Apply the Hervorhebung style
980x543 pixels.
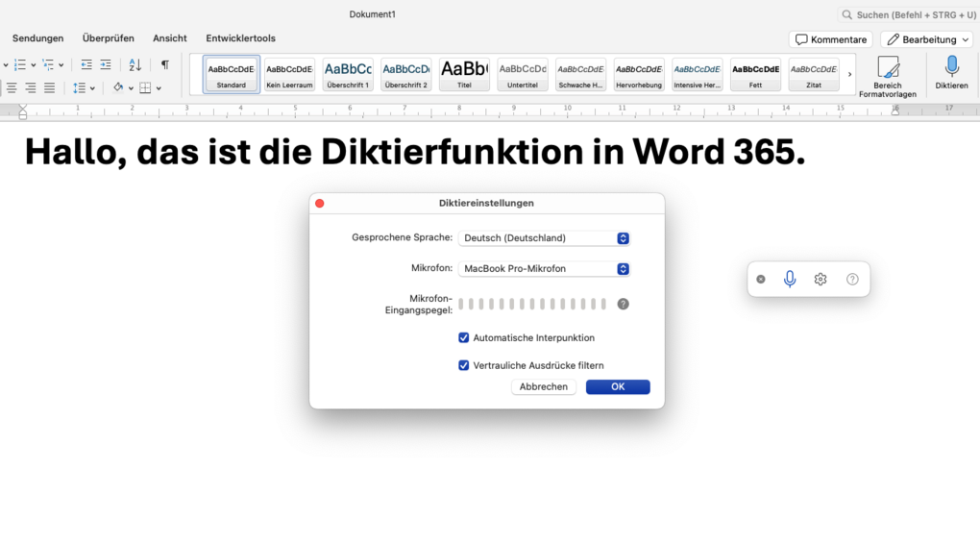click(x=639, y=74)
